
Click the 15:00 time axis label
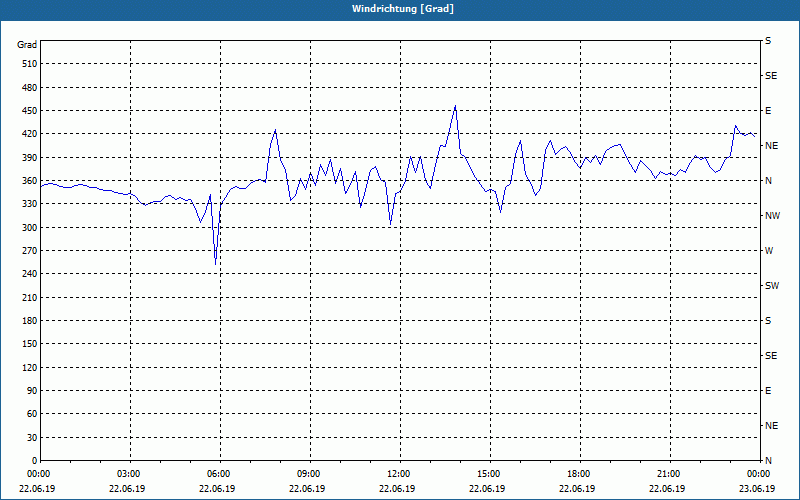point(490,474)
